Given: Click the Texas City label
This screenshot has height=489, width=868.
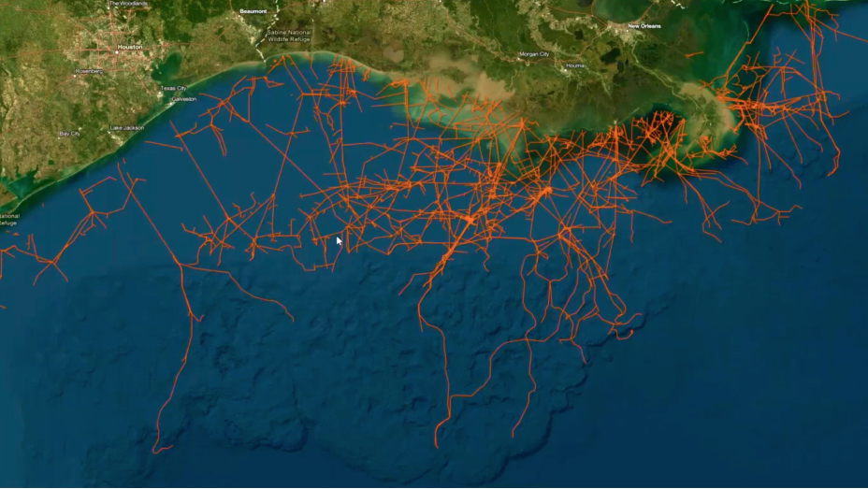Looking at the screenshot, I should tap(173, 88).
